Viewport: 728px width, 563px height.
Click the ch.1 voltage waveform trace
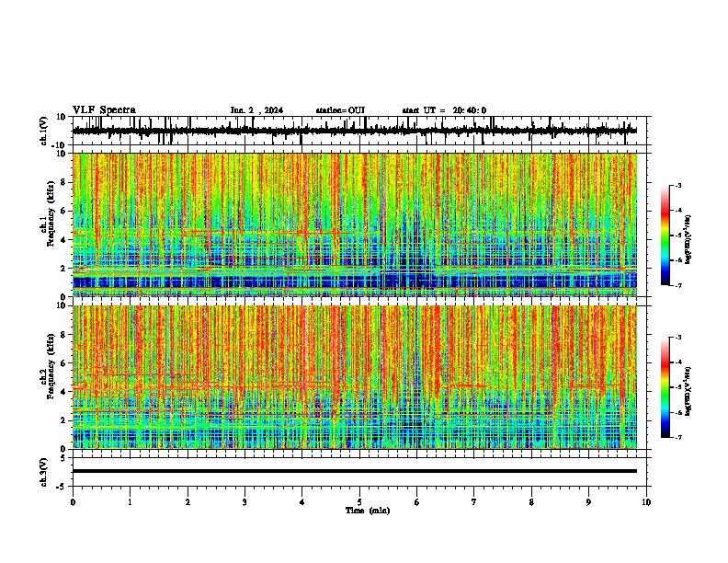(x=354, y=131)
